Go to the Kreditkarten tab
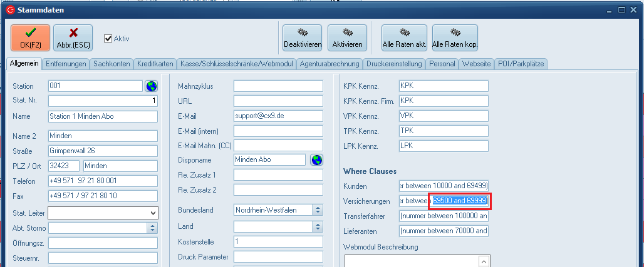 (x=155, y=64)
